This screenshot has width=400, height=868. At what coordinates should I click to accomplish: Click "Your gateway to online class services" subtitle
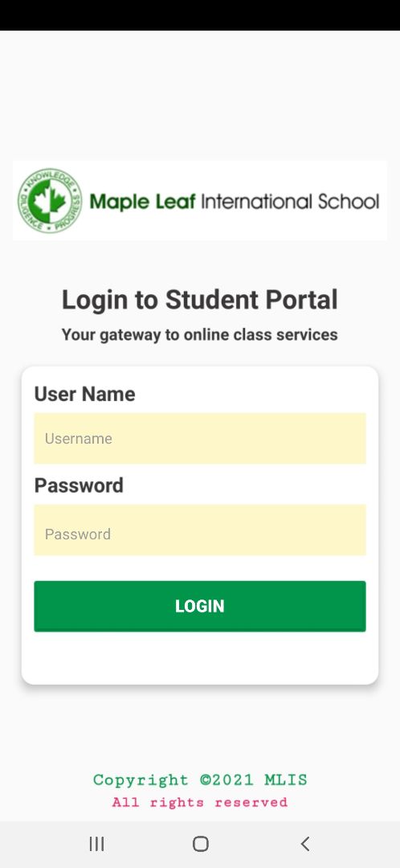(200, 335)
